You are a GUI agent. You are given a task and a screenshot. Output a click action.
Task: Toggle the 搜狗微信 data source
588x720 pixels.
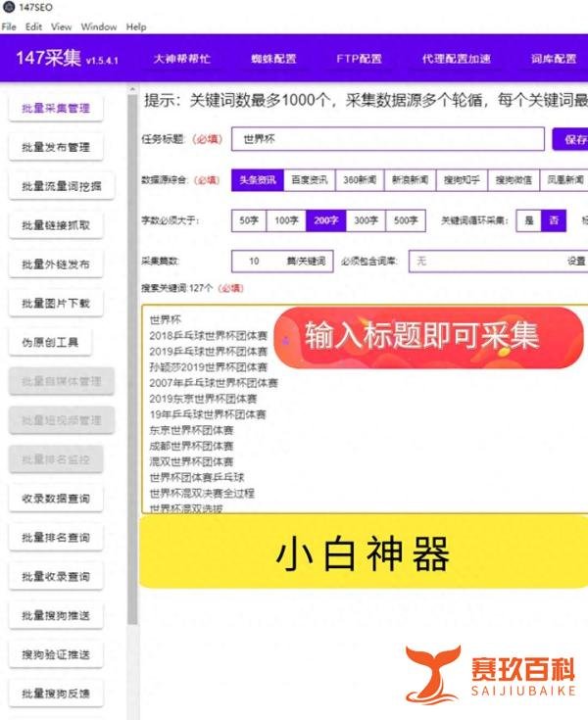514,180
